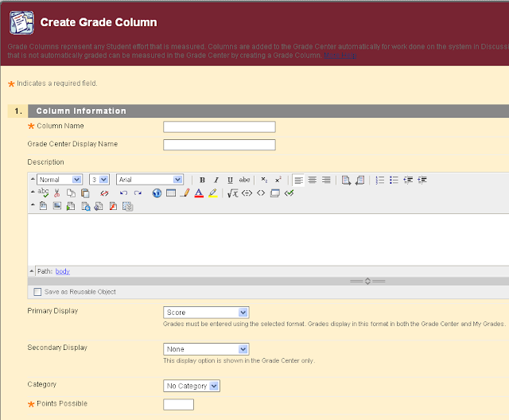Align description text right
The height and width of the screenshot is (420, 509).
pyautogui.click(x=326, y=180)
